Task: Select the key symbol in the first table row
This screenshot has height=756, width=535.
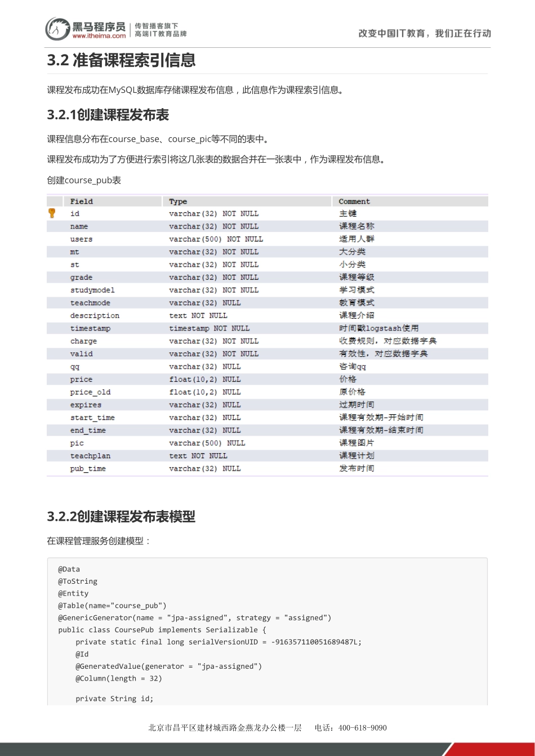Action: [x=52, y=213]
